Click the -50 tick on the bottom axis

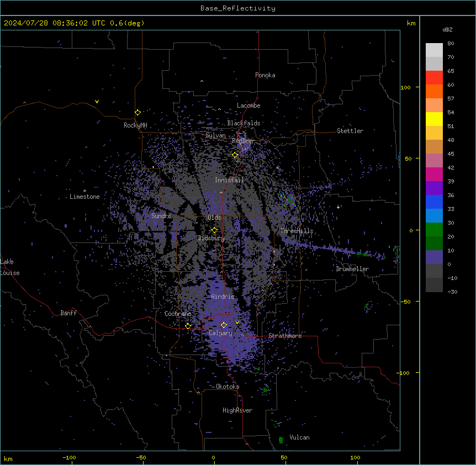[141, 457]
